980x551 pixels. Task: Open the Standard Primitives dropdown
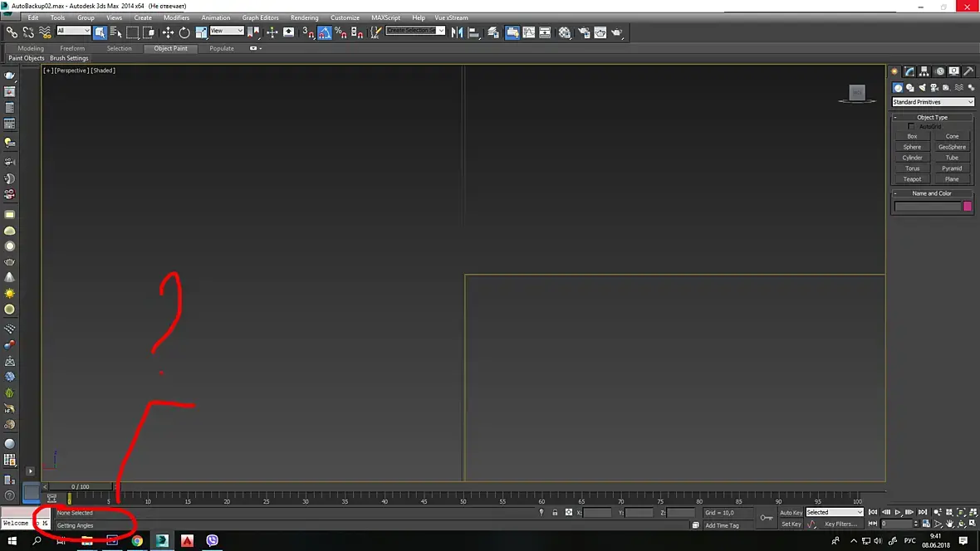[x=933, y=102]
